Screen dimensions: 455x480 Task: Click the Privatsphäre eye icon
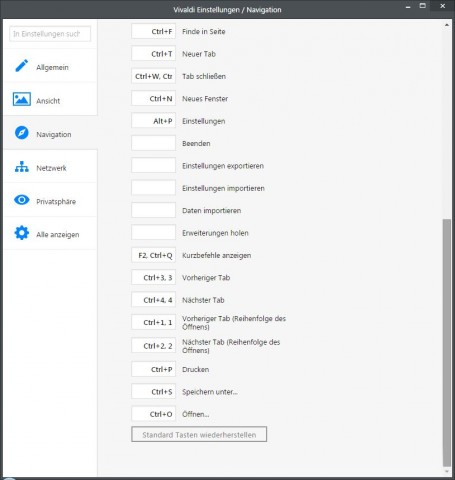(22, 200)
